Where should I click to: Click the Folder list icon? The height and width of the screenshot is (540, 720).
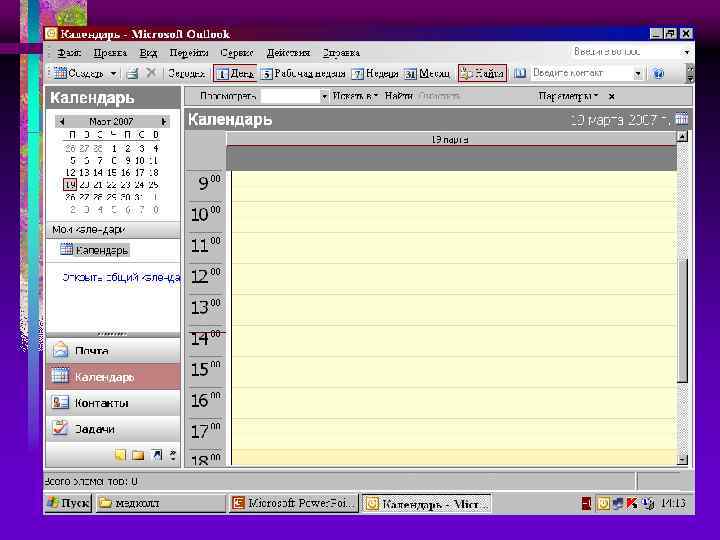[138, 455]
